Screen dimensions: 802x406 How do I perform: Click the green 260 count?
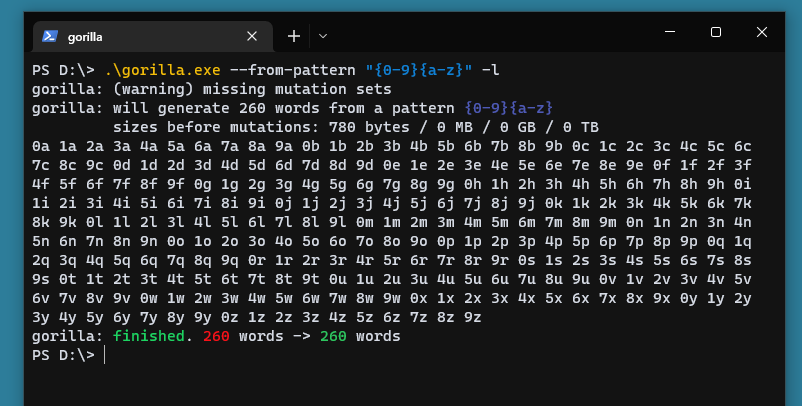coord(333,336)
